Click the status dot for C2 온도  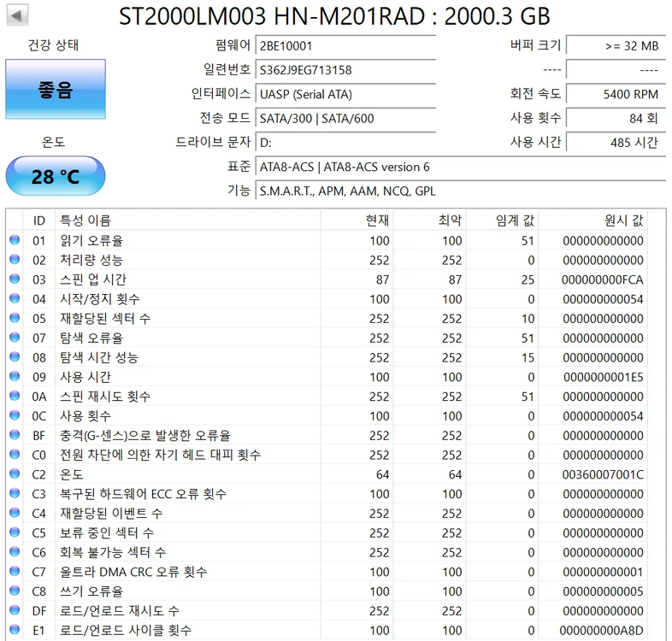coord(15,473)
